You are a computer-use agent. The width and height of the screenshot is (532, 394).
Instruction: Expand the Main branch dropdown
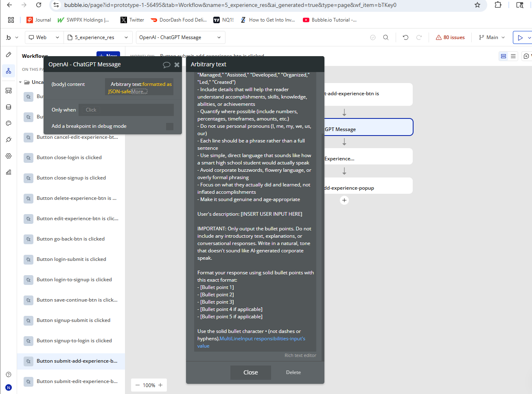492,37
